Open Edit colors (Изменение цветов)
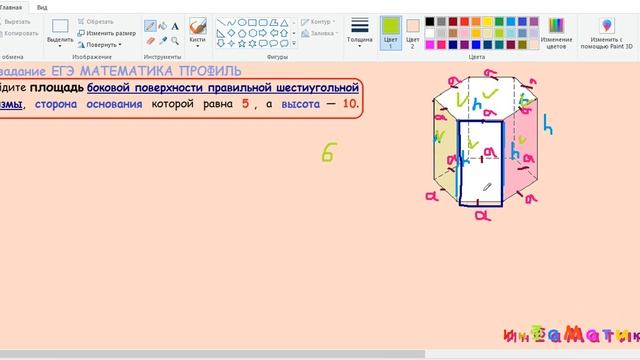The width and height of the screenshot is (640, 360). pyautogui.click(x=556, y=34)
